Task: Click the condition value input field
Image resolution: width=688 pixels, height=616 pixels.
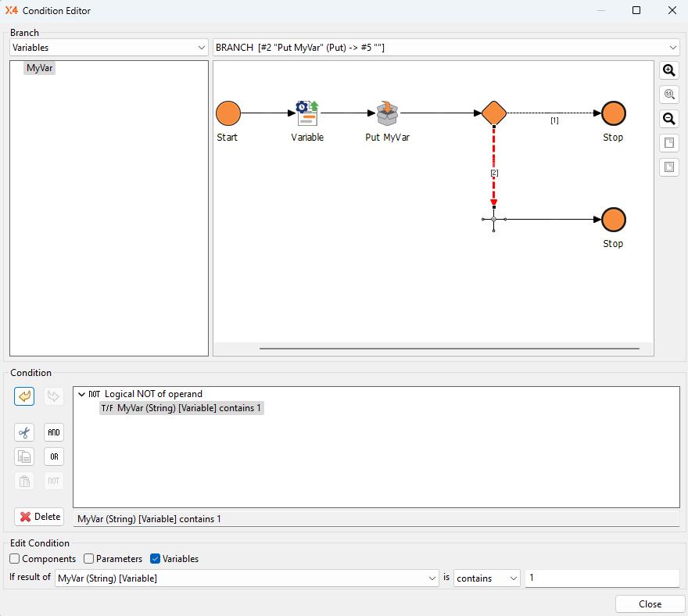Action: point(601,578)
